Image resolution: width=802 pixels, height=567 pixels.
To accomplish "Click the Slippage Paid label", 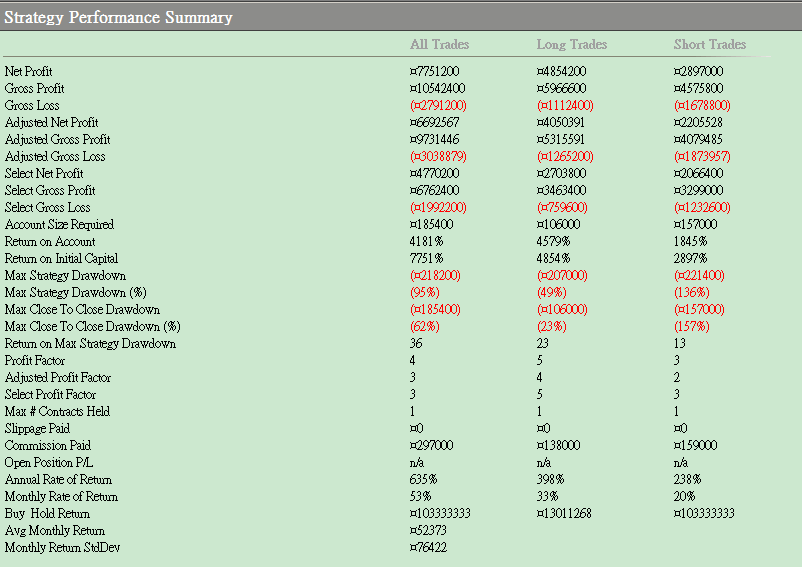I will pos(37,428).
